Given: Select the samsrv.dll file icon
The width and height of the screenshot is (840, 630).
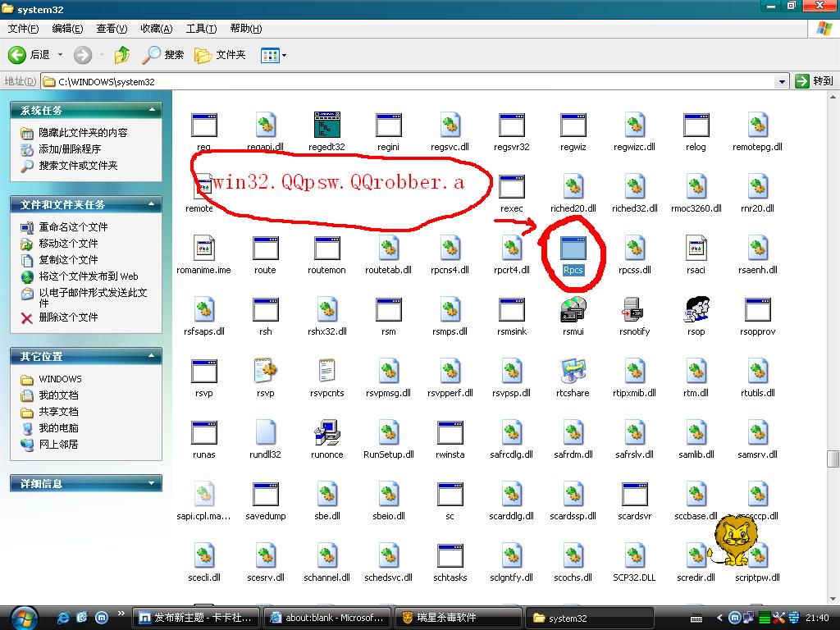Looking at the screenshot, I should [757, 433].
